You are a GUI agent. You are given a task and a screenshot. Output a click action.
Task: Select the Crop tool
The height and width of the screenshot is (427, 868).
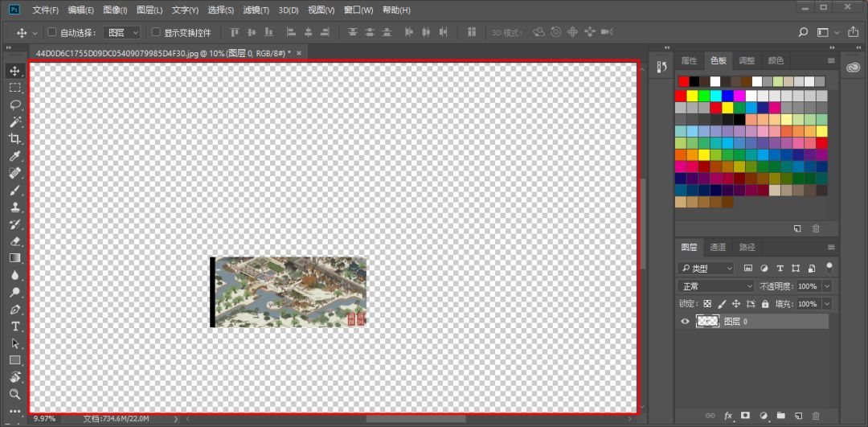coord(15,138)
